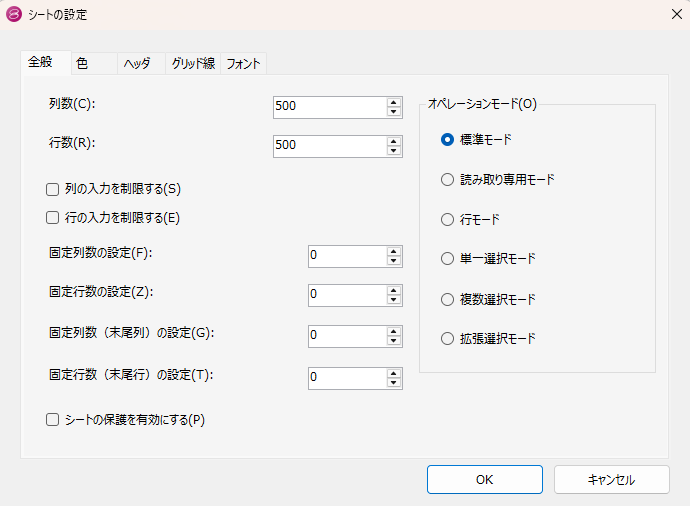This screenshot has width=690, height=506.
Task: Open the 色 tab
Action: pos(95,64)
